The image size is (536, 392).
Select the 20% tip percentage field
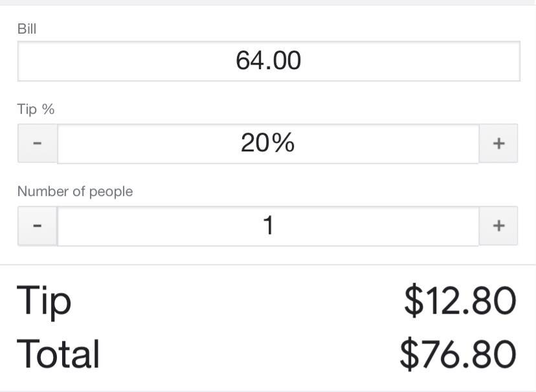[x=268, y=143]
